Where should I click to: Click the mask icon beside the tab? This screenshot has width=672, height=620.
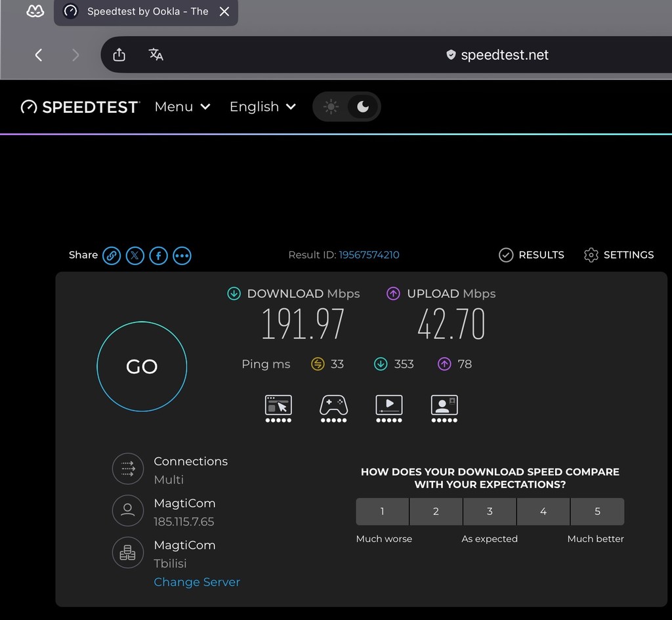coord(35,11)
